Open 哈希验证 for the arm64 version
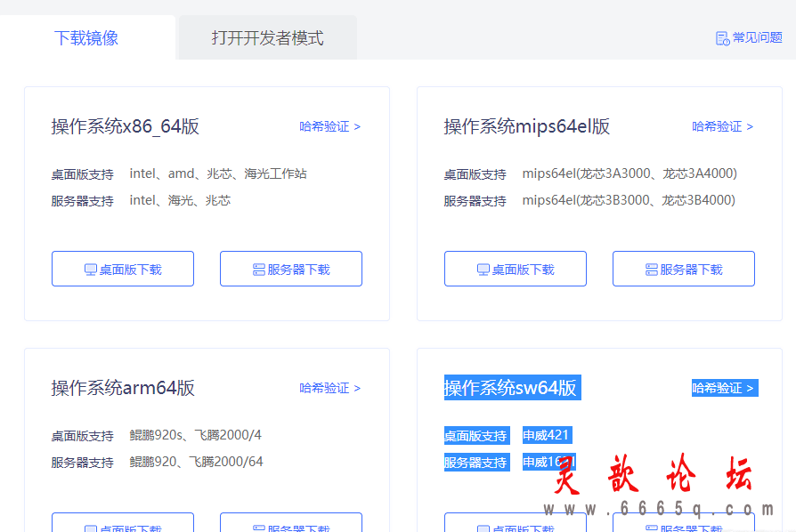 tap(330, 388)
